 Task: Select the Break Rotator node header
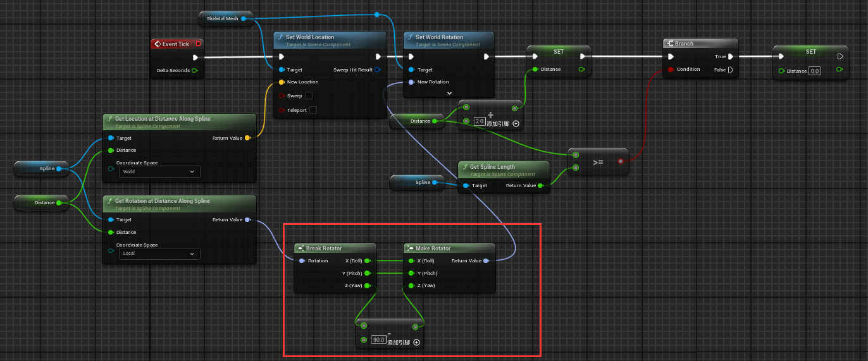click(x=335, y=248)
